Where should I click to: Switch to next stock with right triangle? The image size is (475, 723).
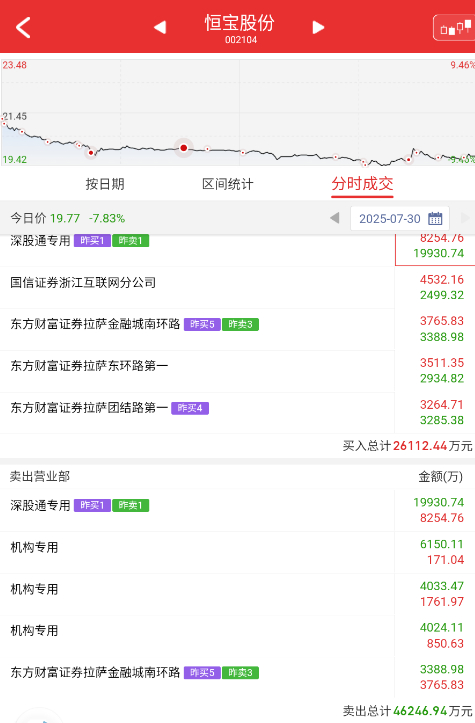(x=318, y=27)
